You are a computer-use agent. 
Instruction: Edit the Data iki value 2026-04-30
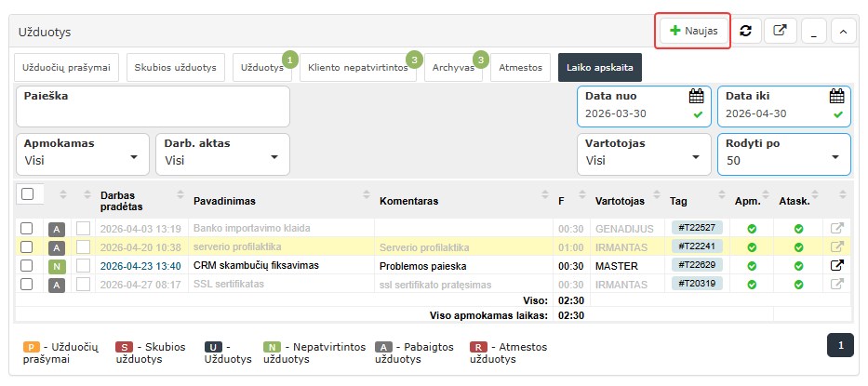[x=756, y=113]
